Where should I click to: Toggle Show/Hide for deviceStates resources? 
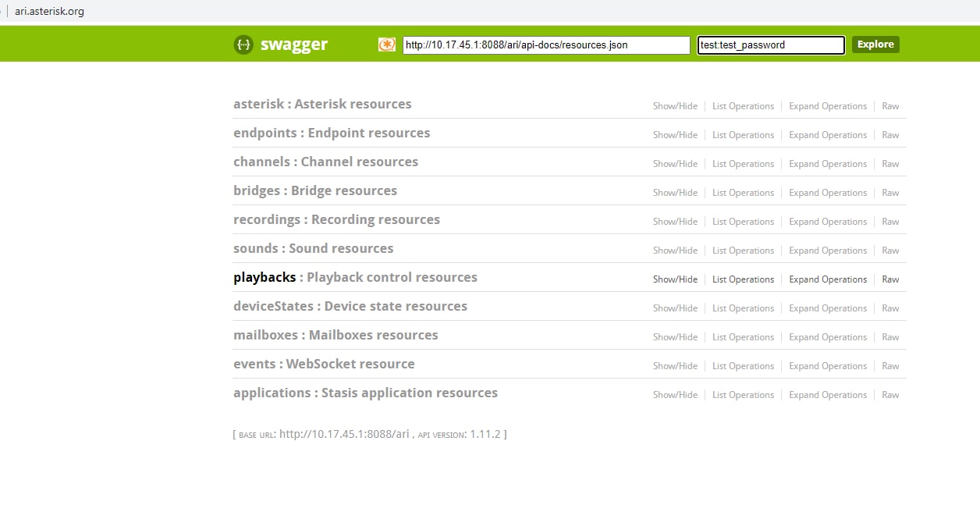(x=675, y=308)
